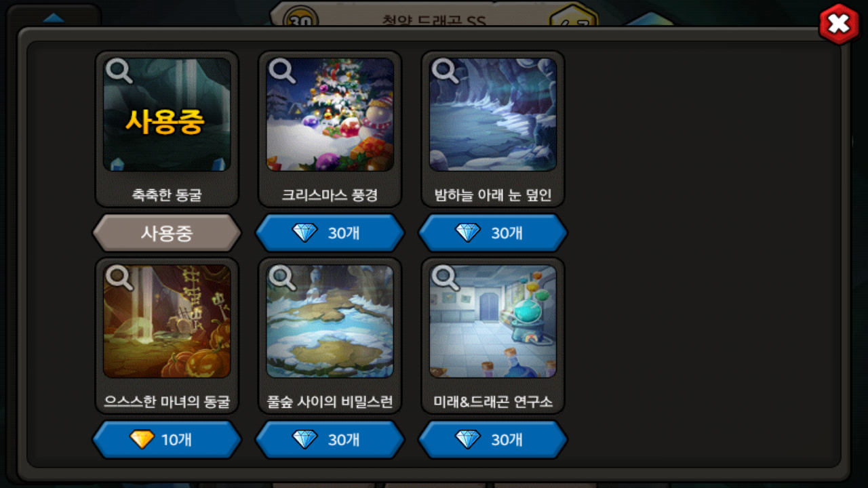Image resolution: width=868 pixels, height=488 pixels.
Task: Select the Christmas tree scene thumbnail
Action: [x=330, y=115]
